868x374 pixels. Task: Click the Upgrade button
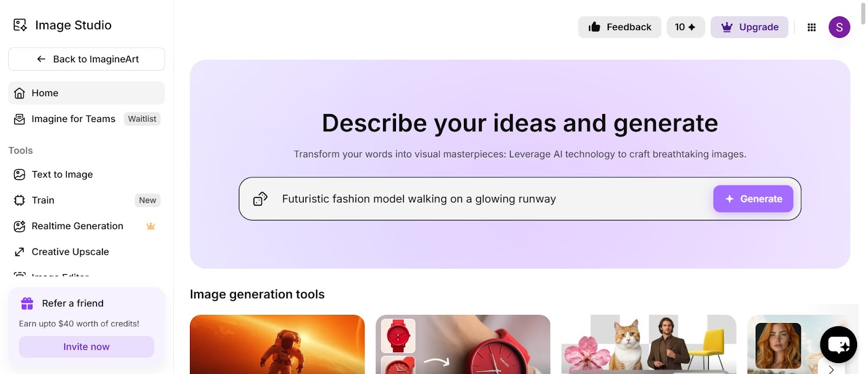pyautogui.click(x=749, y=27)
